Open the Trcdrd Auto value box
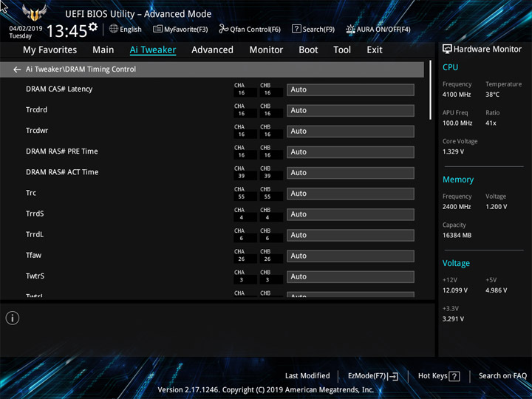The image size is (532, 399). (350, 111)
